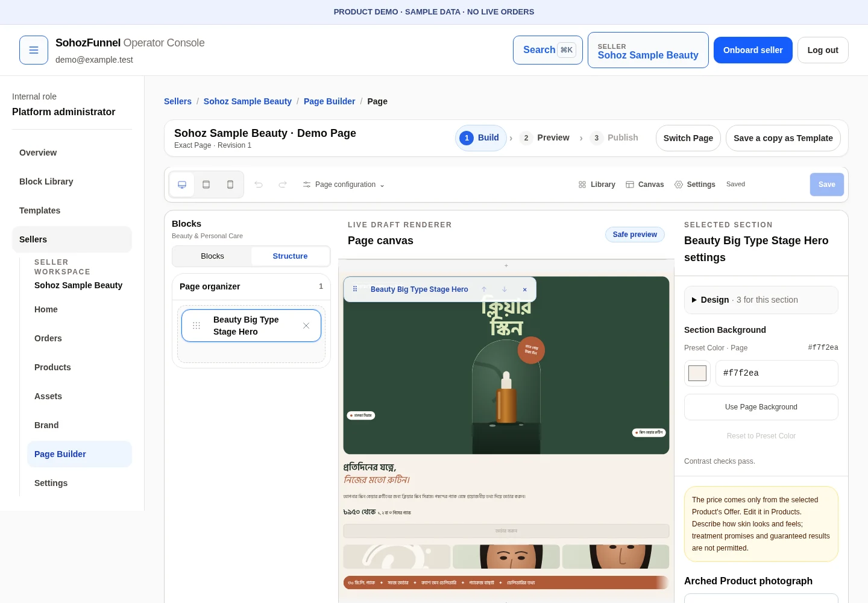This screenshot has height=603, width=868.
Task: Go to step 3 Publish
Action: [x=614, y=138]
